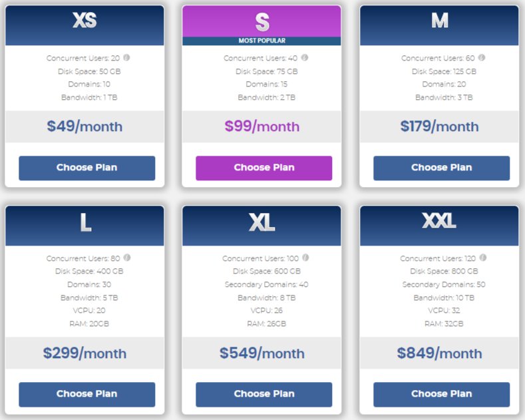The height and width of the screenshot is (420, 525).
Task: Choose the L plan at $299/month
Action: coord(87,394)
